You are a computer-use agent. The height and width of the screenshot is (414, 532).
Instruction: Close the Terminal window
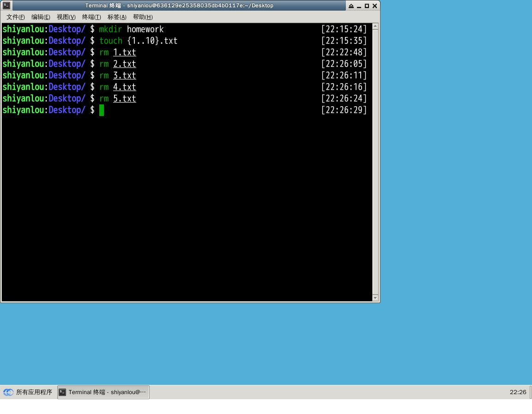pos(375,6)
